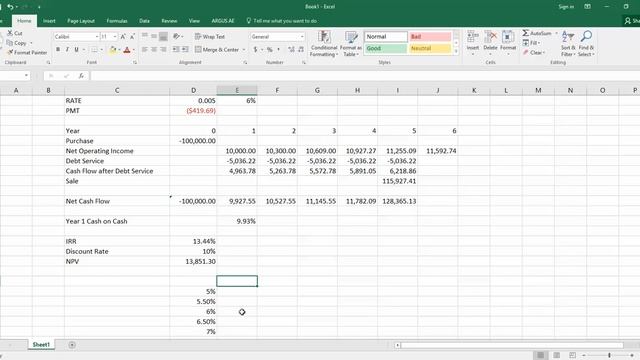The height and width of the screenshot is (360, 640).
Task: Click the Insert Function fx icon
Action: click(x=81, y=76)
